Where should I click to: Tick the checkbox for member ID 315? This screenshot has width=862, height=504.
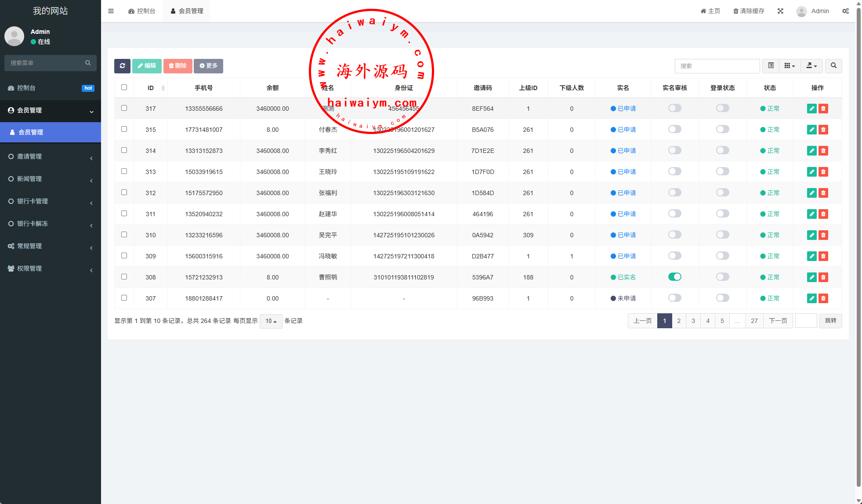[x=124, y=129]
